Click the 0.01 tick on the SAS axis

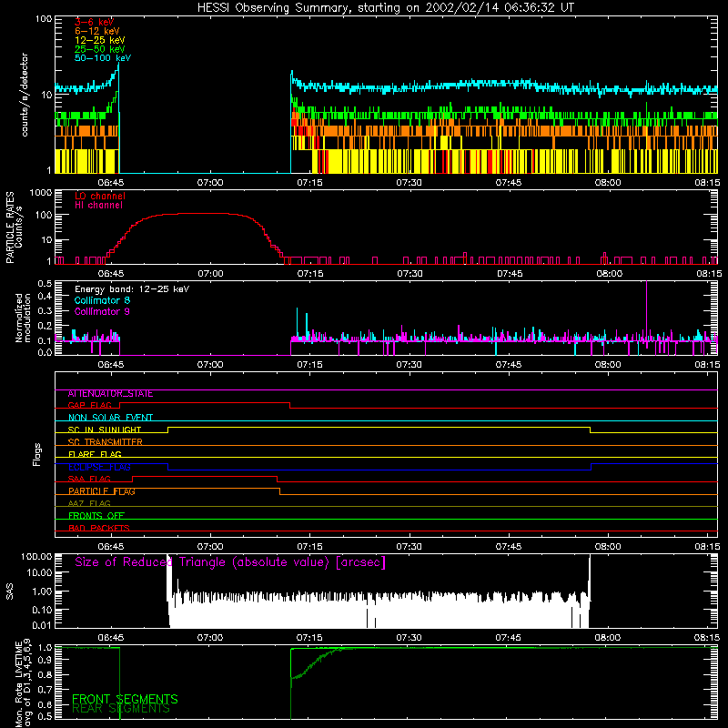(42, 625)
